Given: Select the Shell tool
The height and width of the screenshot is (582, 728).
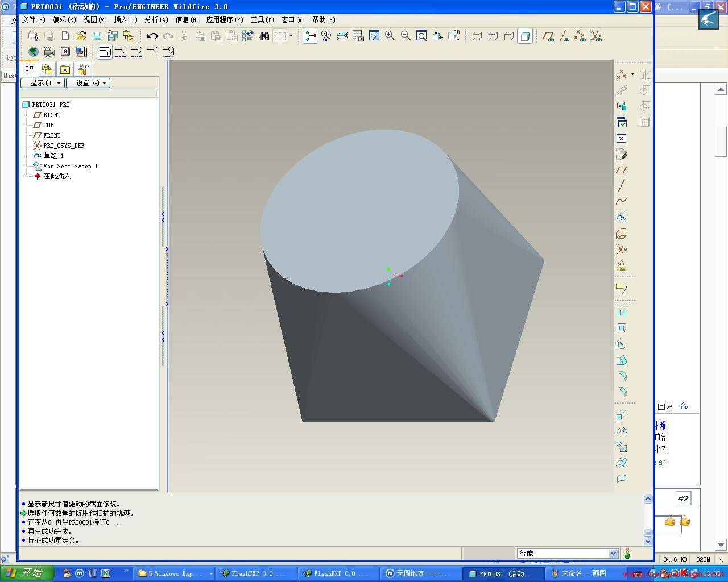Looking at the screenshot, I should [622, 328].
